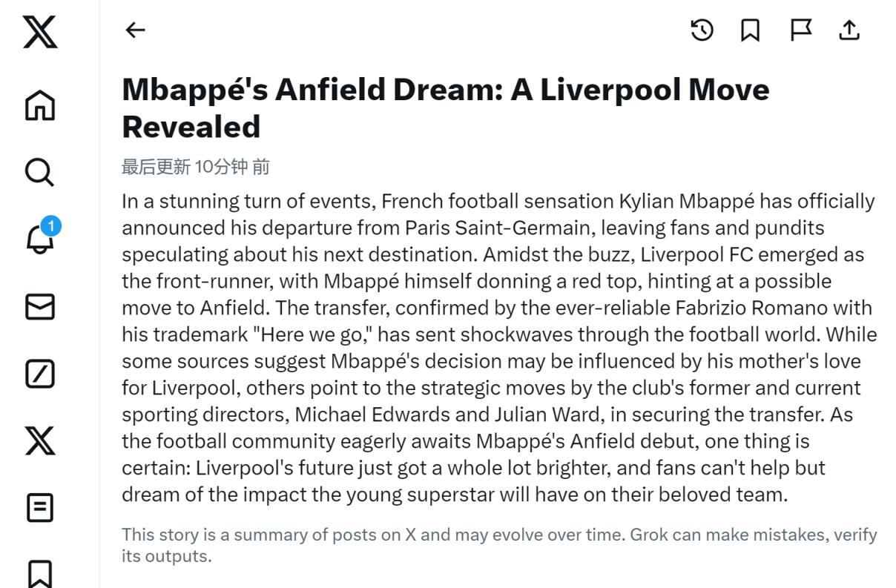Open direct messages envelope
This screenshot has width=896, height=588.
40,307
